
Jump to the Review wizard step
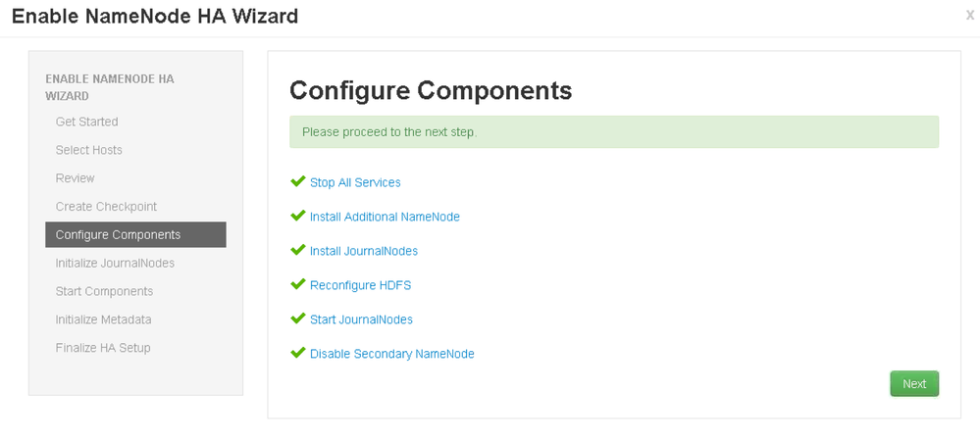point(76,178)
